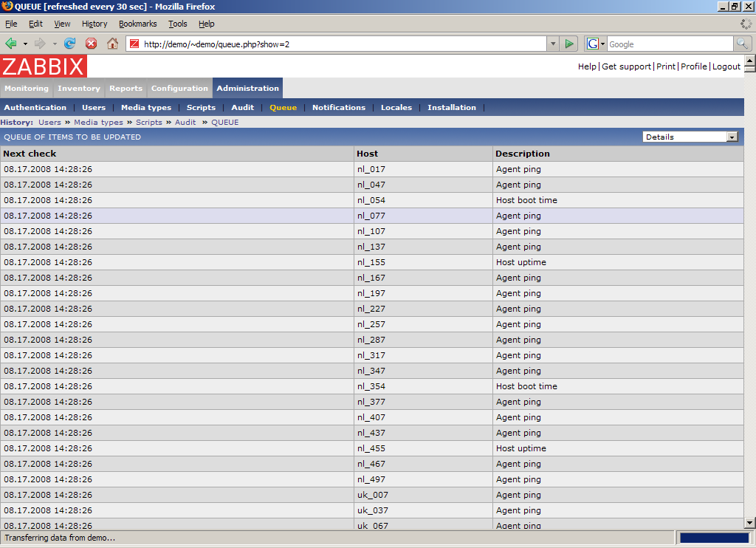
Task: Open the Bookmarks menu
Action: point(137,24)
